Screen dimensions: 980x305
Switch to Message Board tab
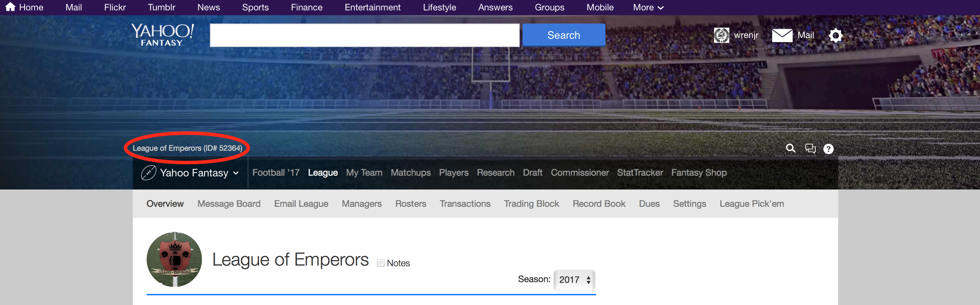tap(229, 204)
